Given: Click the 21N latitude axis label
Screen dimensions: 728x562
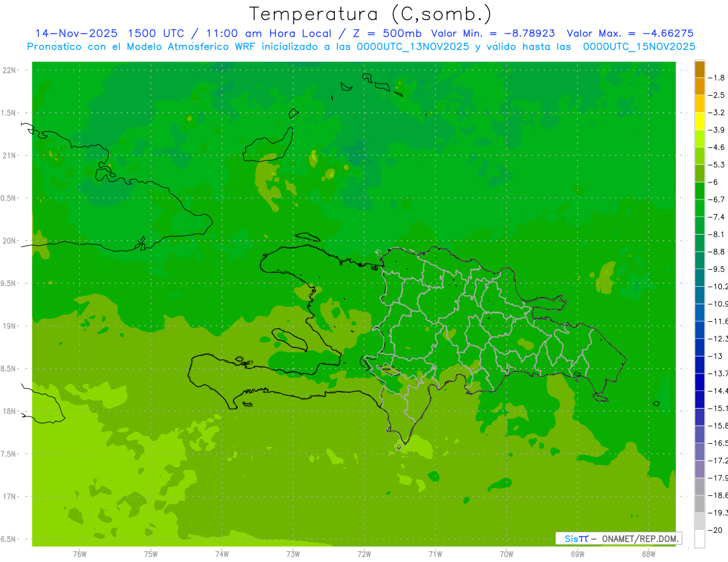Looking at the screenshot, I should pyautogui.click(x=10, y=155).
